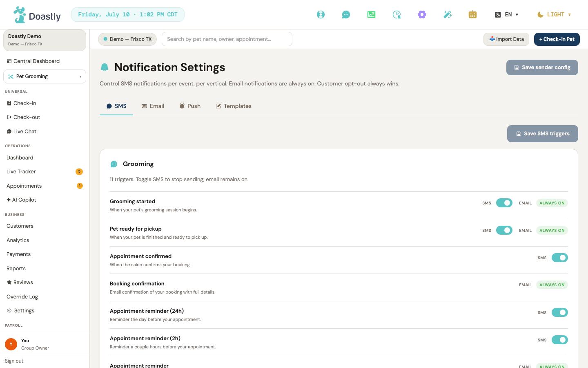Click Save sender config button
The height and width of the screenshot is (368, 588).
tap(542, 67)
